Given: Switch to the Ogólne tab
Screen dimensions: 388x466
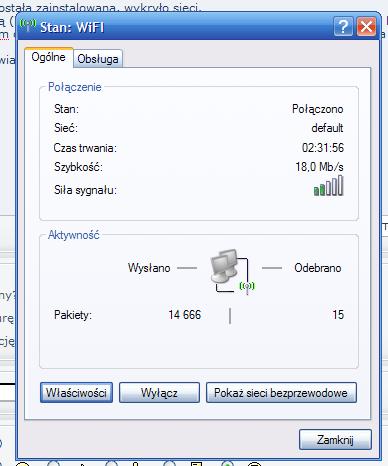Looking at the screenshot, I should click(x=48, y=57).
